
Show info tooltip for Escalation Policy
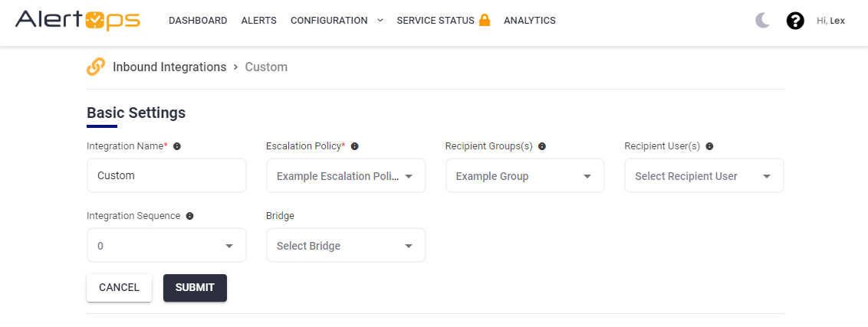click(x=354, y=146)
